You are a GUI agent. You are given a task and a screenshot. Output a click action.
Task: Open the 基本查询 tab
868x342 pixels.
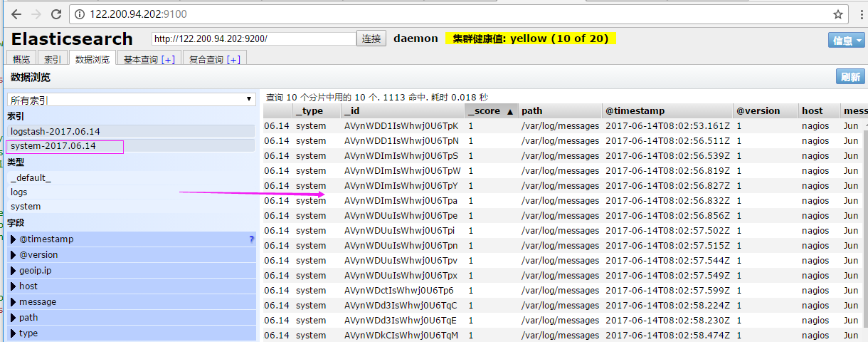click(x=149, y=60)
